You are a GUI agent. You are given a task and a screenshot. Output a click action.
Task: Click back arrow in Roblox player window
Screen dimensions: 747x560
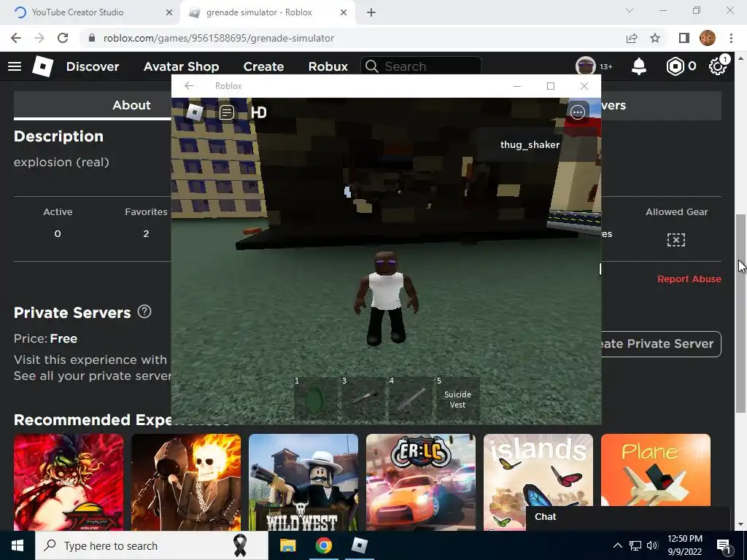tap(189, 86)
